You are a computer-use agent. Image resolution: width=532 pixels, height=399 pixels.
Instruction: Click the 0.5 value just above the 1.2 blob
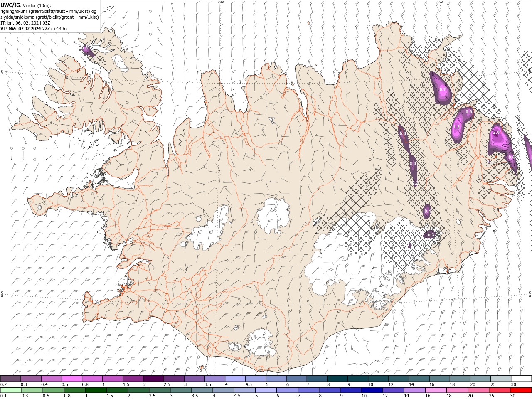[469, 112]
